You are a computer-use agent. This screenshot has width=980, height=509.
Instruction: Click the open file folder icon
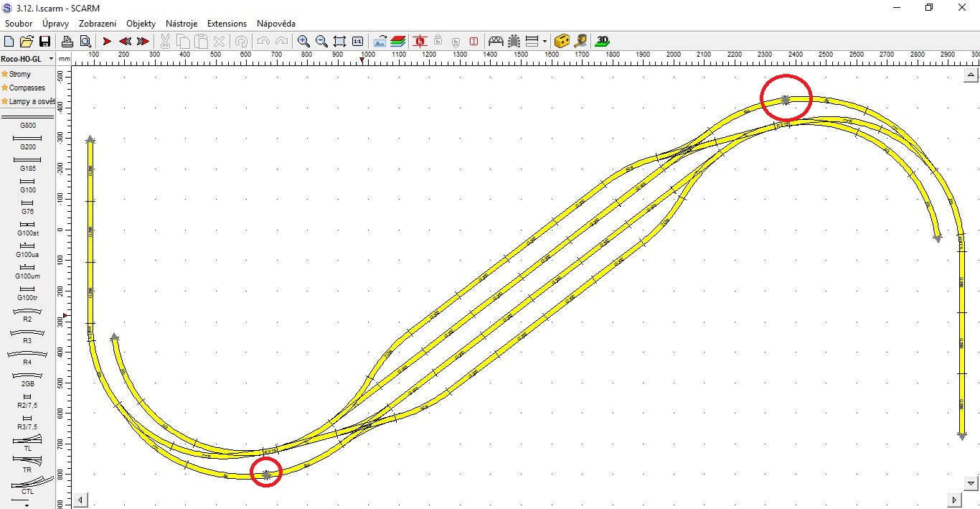point(27,42)
